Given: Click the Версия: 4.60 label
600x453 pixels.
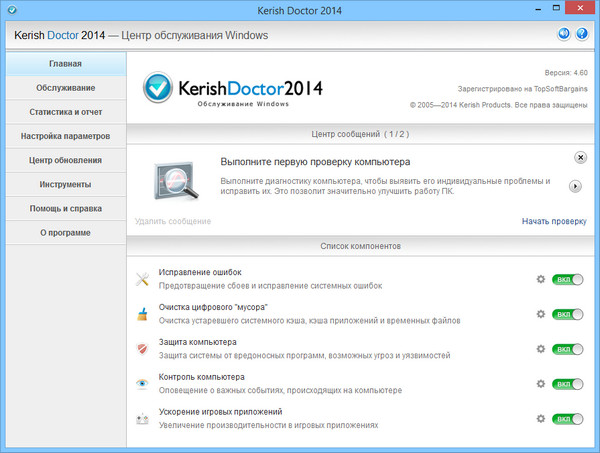Looking at the screenshot, I should point(566,72).
